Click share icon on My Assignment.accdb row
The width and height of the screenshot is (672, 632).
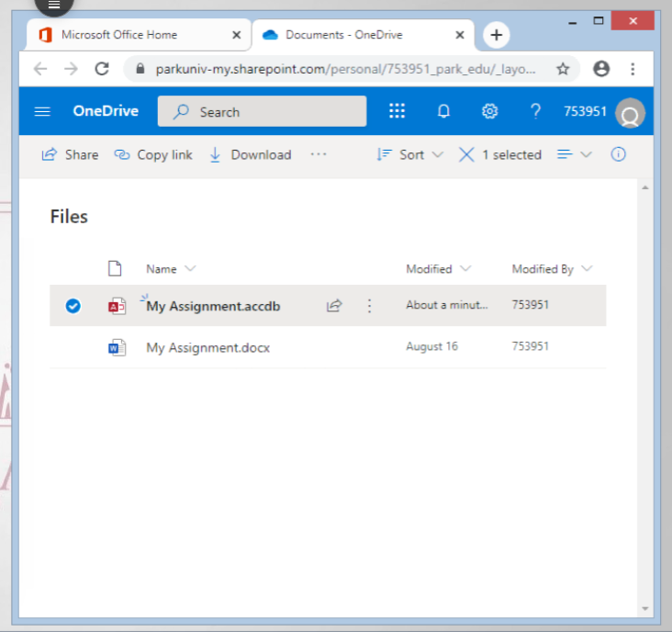point(334,305)
